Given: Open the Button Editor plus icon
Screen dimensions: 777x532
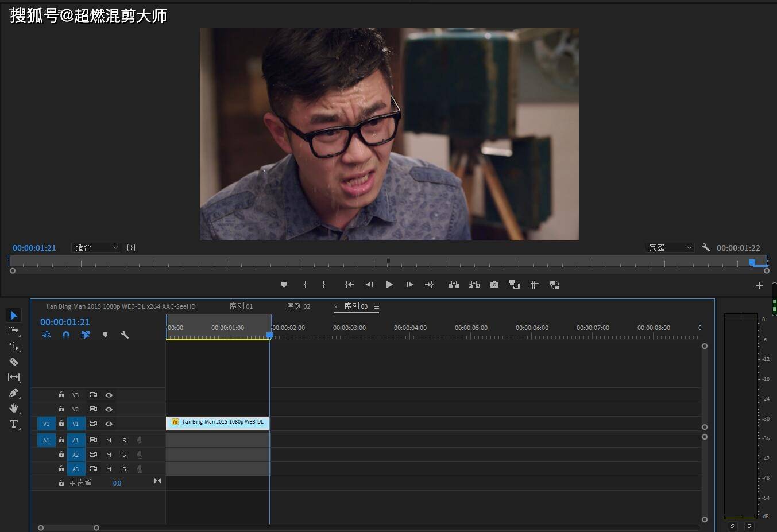Looking at the screenshot, I should pos(759,285).
